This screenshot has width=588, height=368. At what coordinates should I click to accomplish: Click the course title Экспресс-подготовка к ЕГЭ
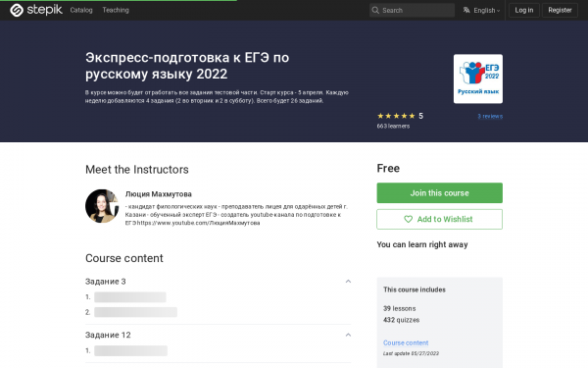[x=187, y=66]
